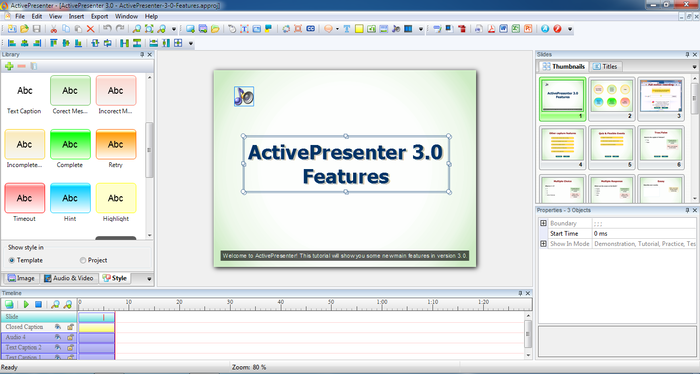The image size is (700, 374).
Task: Insert audio using the music note toolbar icon
Action: coord(396,29)
